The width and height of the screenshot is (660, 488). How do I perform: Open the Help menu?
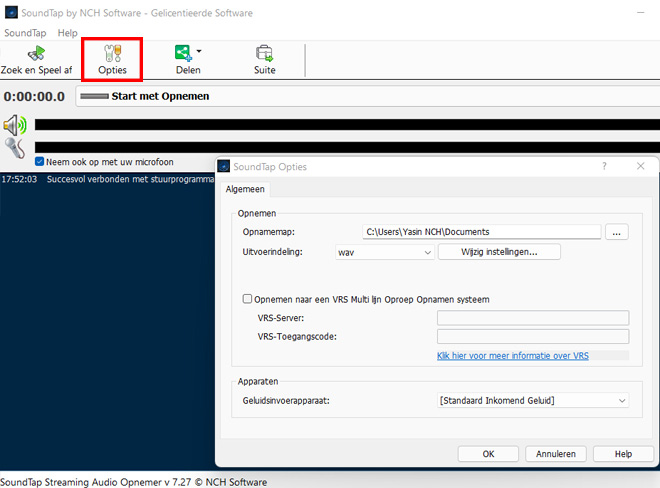pos(67,33)
